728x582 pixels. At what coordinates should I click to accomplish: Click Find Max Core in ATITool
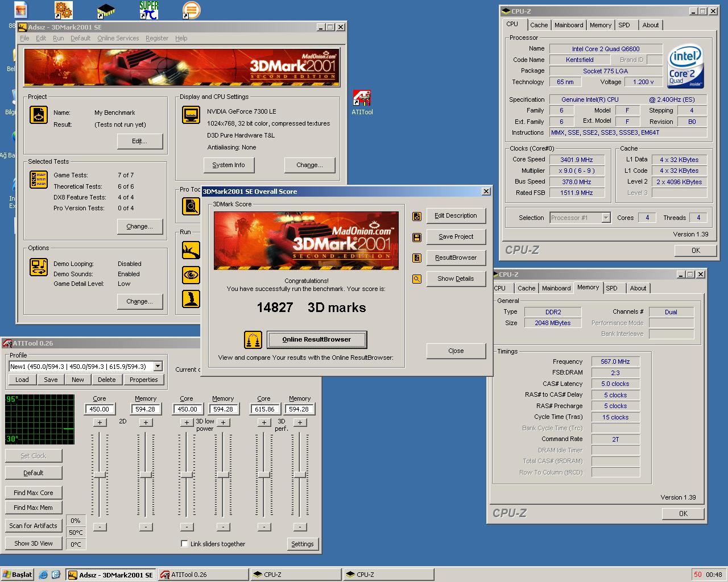pyautogui.click(x=34, y=493)
